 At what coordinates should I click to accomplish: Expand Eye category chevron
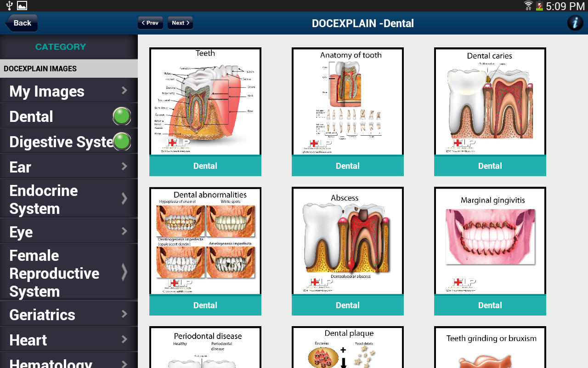[x=124, y=231]
